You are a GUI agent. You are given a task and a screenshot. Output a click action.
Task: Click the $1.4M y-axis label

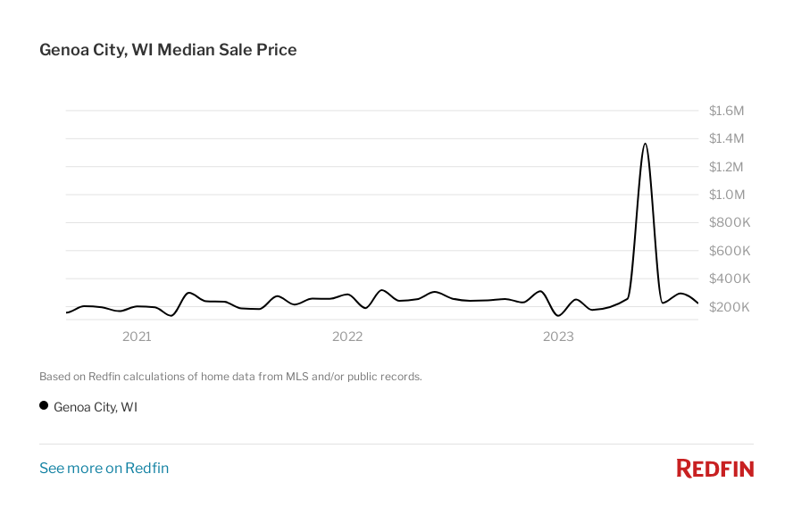pos(726,138)
